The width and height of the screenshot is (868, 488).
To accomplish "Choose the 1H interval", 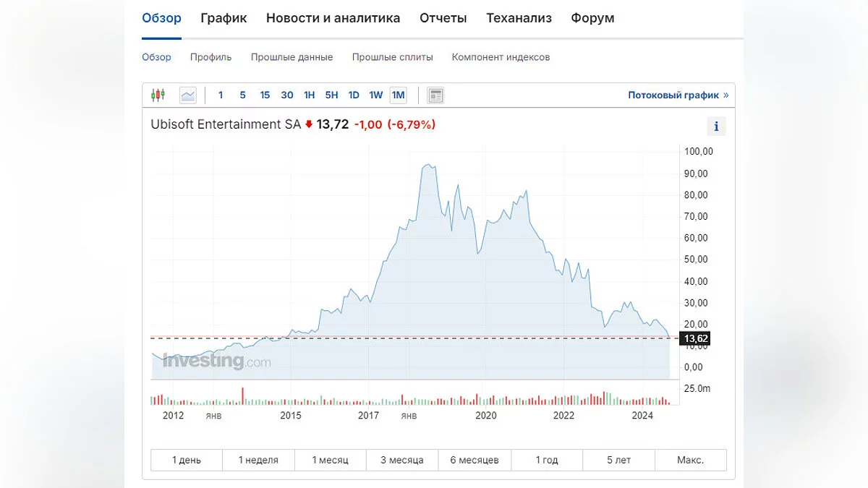I will (x=310, y=95).
